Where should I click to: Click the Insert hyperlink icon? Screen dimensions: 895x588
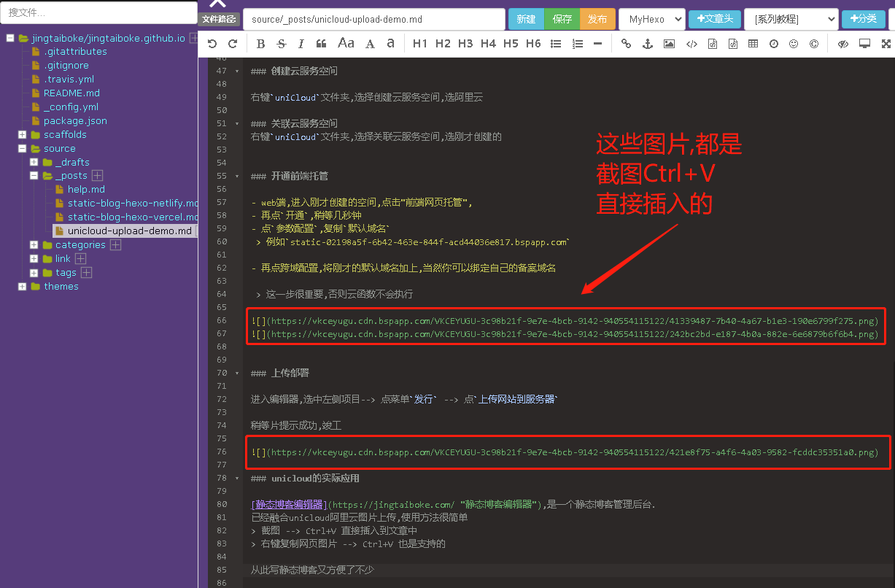626,44
